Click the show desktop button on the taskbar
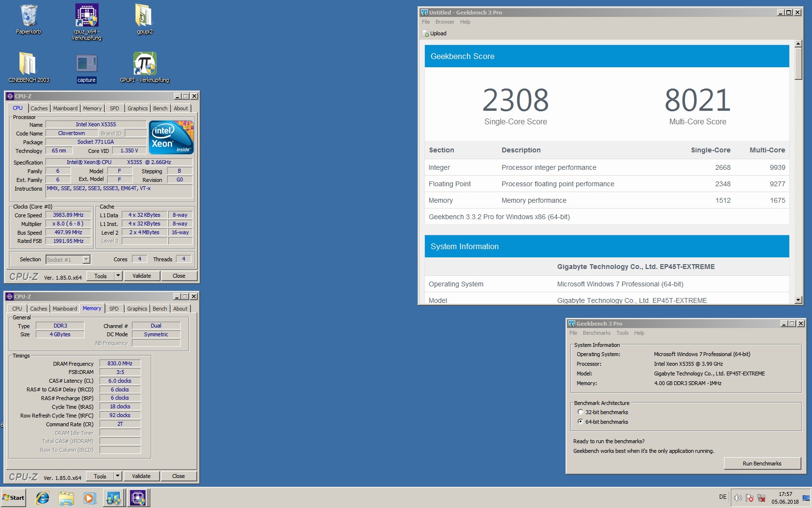This screenshot has height=508, width=812. click(x=806, y=498)
